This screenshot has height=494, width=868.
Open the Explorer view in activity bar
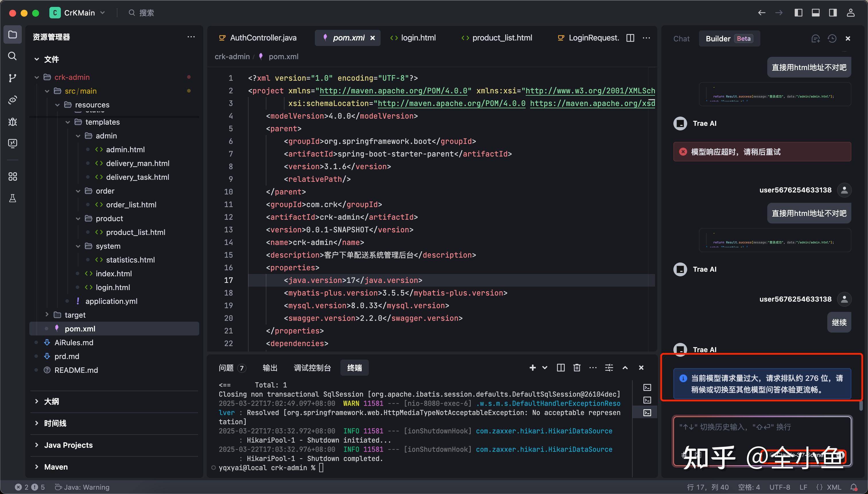pos(13,34)
